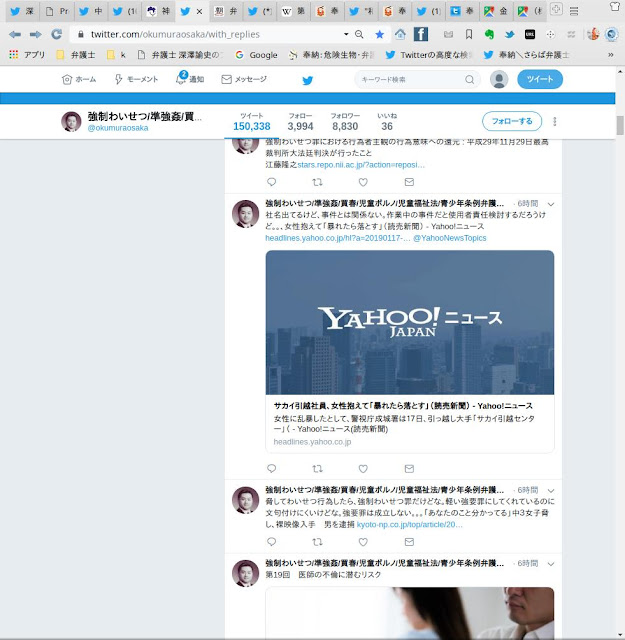Open the profile avatar menu in the Twitter header
Image resolution: width=625 pixels, height=640 pixels.
(499, 79)
